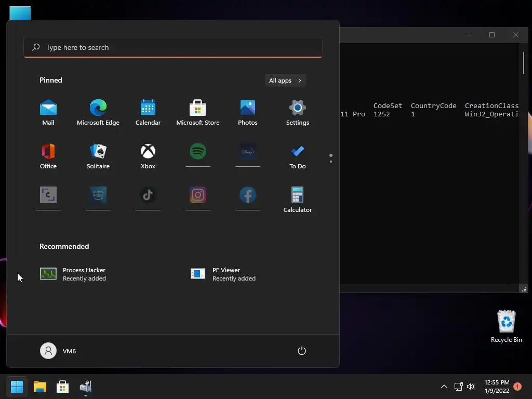Screen dimensions: 532x399
Task: Focus the Type here to search field
Action: click(x=173, y=47)
